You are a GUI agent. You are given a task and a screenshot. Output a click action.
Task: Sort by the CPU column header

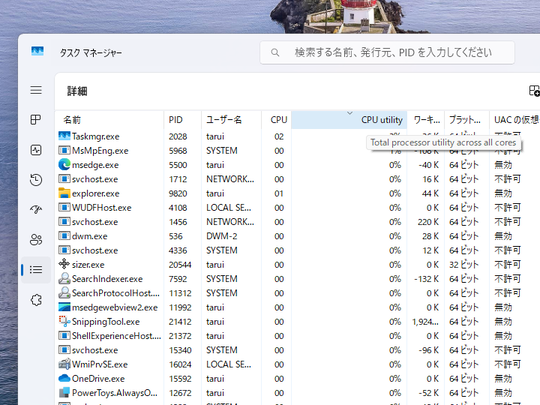277,120
